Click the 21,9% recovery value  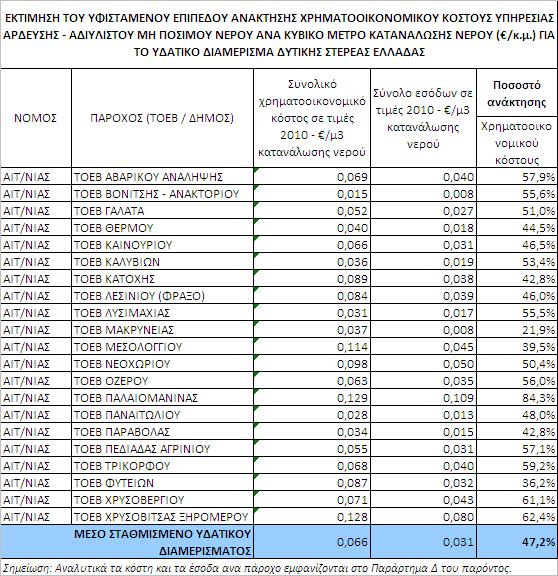(517, 330)
